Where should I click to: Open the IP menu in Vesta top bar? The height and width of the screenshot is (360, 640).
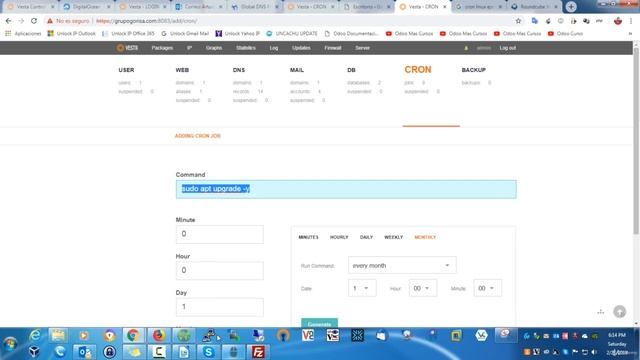189,48
